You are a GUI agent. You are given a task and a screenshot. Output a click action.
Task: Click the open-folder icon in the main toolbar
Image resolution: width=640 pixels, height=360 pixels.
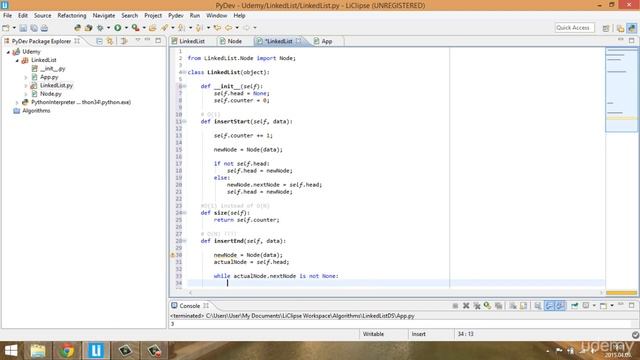tap(152, 28)
